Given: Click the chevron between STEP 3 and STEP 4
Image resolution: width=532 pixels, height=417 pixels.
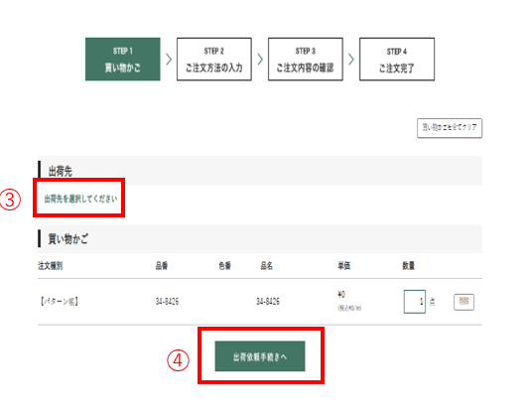Looking at the screenshot, I should pyautogui.click(x=351, y=59).
